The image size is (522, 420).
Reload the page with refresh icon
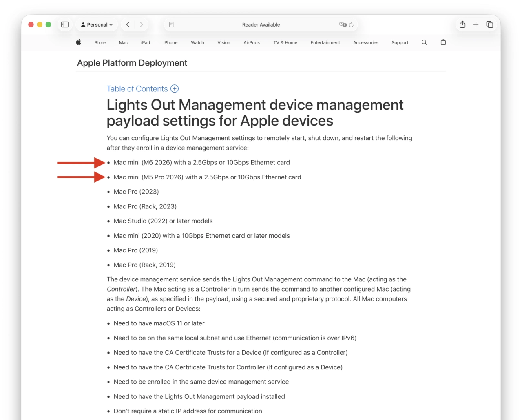click(351, 24)
